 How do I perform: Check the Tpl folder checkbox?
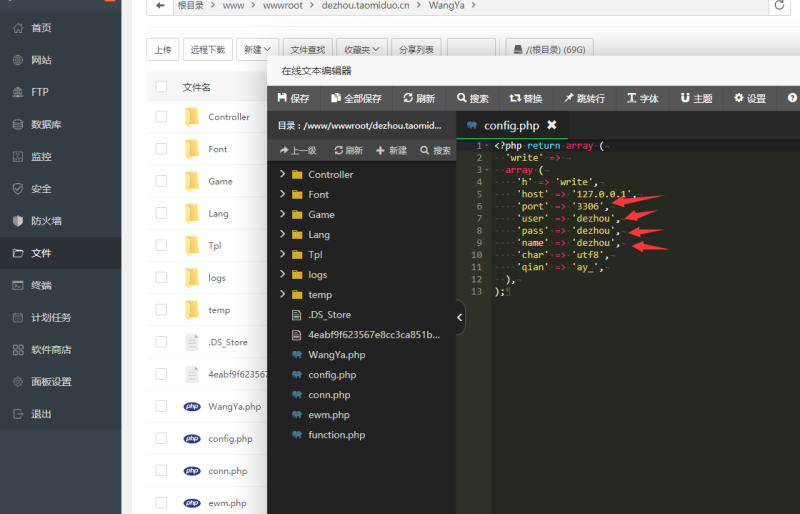[x=161, y=246]
